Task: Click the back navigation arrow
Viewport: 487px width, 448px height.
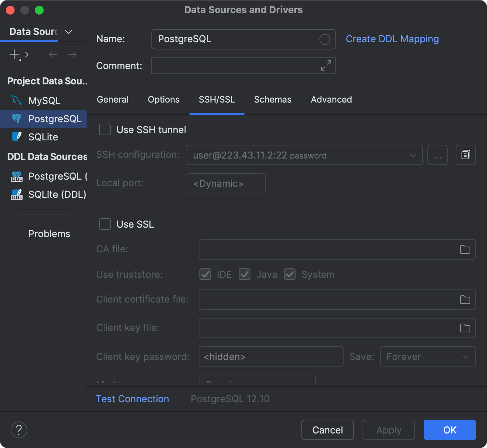Action: (x=53, y=55)
